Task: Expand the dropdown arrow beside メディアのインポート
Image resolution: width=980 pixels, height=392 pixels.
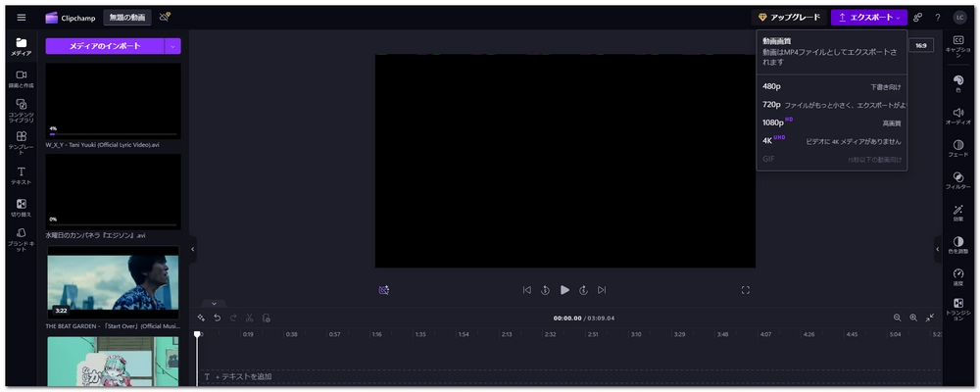Action: [173, 46]
